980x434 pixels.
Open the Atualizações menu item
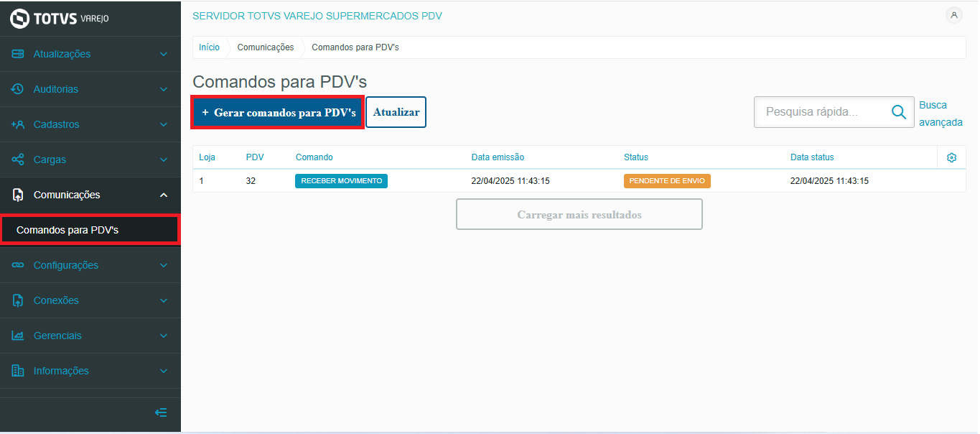[x=90, y=54]
